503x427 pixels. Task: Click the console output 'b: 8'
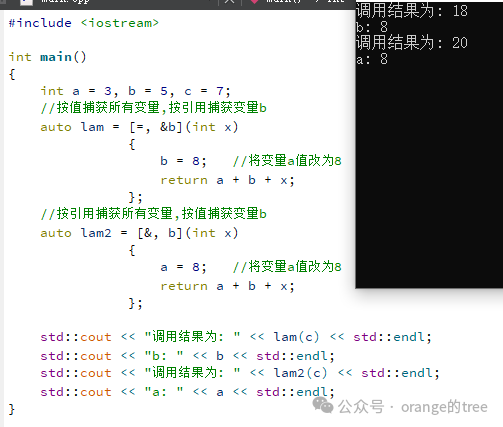pyautogui.click(x=372, y=27)
